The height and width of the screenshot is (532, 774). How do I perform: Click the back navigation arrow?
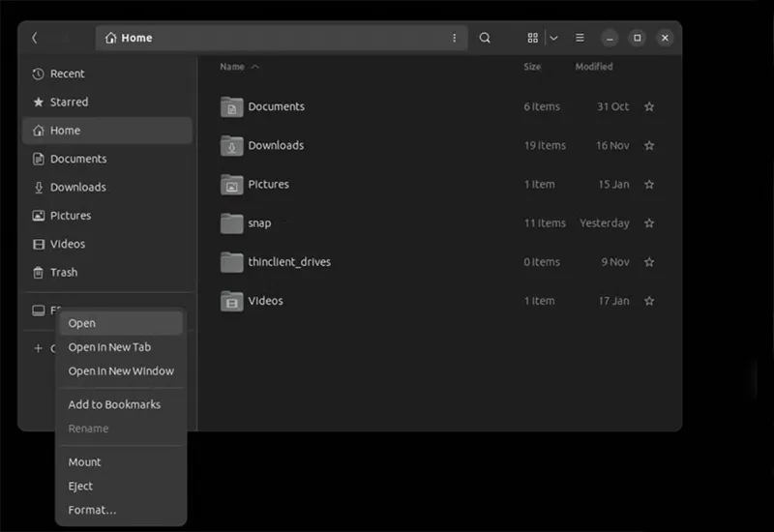35,38
